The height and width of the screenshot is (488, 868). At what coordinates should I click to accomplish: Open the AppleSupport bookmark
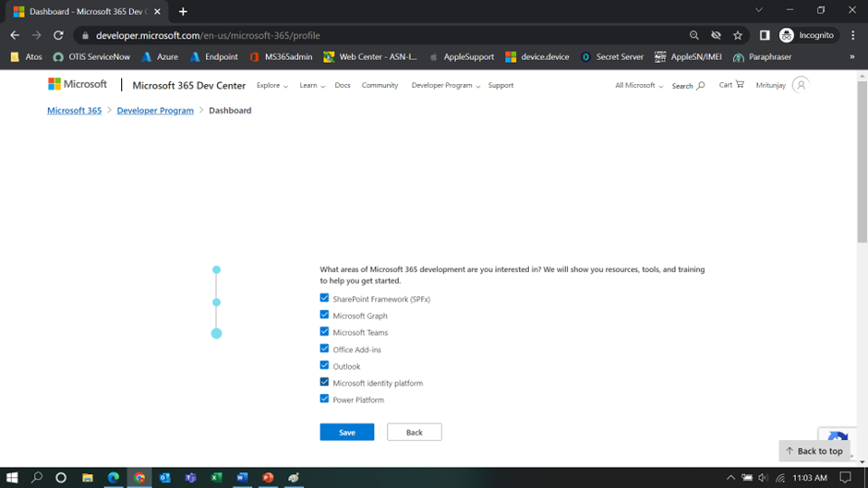[462, 57]
